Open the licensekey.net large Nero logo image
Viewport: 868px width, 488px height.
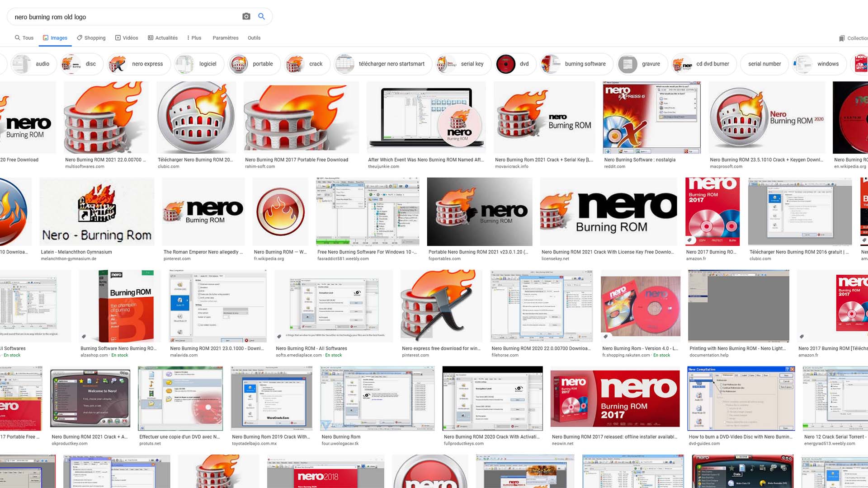(x=609, y=211)
